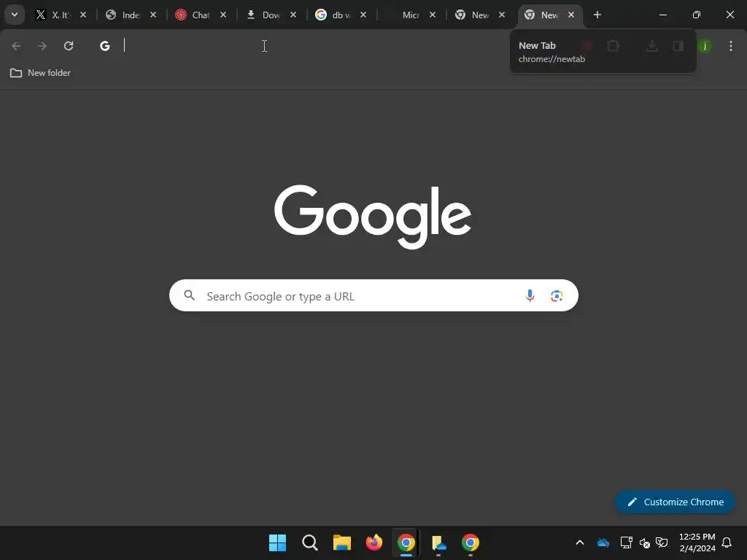Open the green profile avatar

click(705, 46)
